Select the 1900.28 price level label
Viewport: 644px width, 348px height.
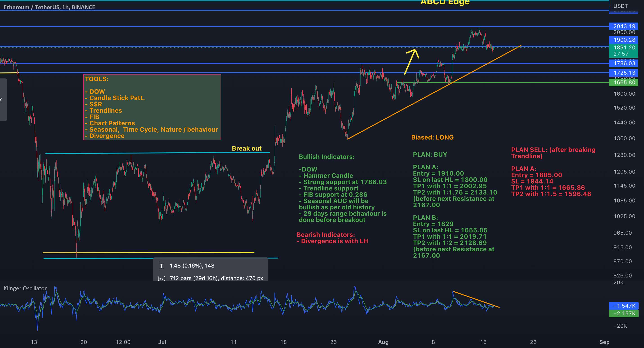(x=624, y=40)
